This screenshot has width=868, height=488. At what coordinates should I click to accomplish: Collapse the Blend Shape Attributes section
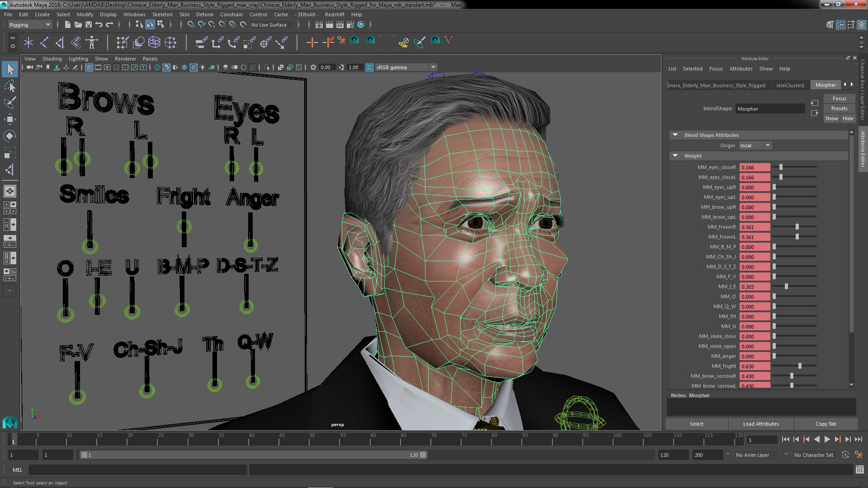click(x=675, y=135)
